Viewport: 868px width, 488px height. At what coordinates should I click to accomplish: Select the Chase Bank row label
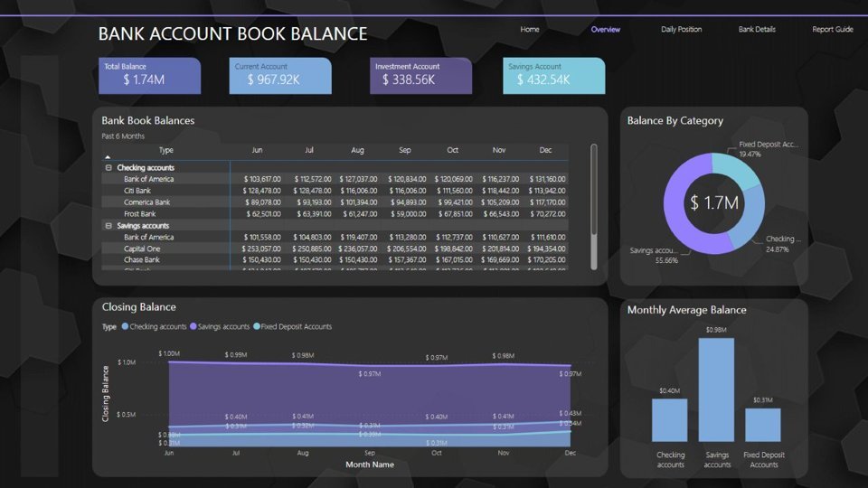(142, 260)
